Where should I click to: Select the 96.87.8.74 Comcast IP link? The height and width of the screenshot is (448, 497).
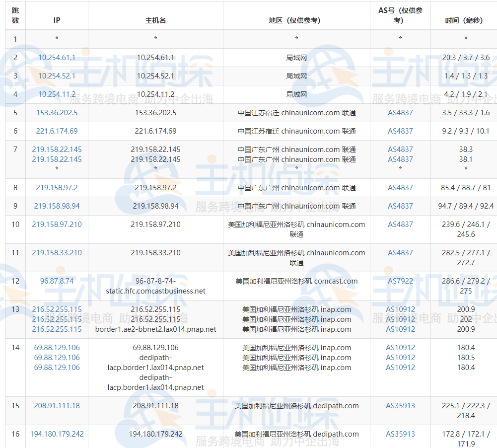click(57, 281)
